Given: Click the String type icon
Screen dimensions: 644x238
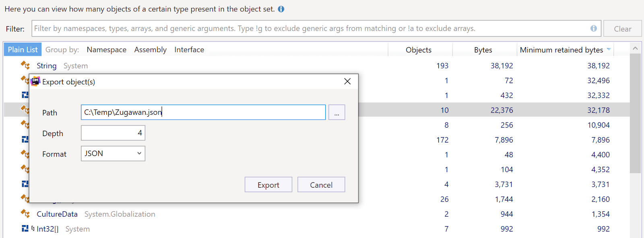Looking at the screenshot, I should (25, 65).
